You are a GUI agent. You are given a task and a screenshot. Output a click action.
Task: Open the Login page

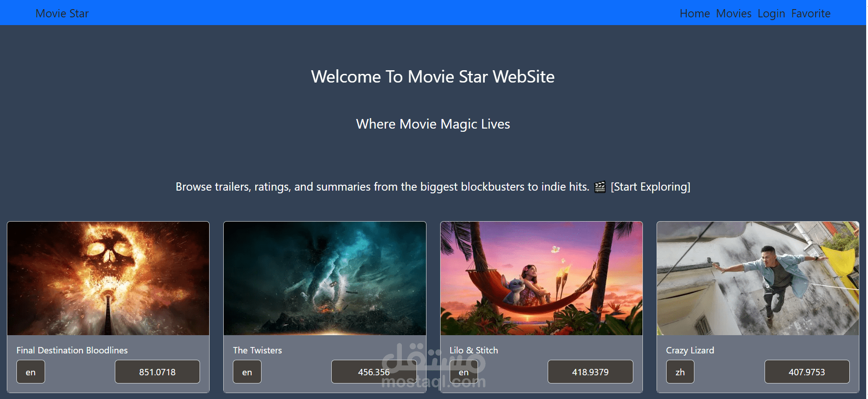[x=771, y=14]
